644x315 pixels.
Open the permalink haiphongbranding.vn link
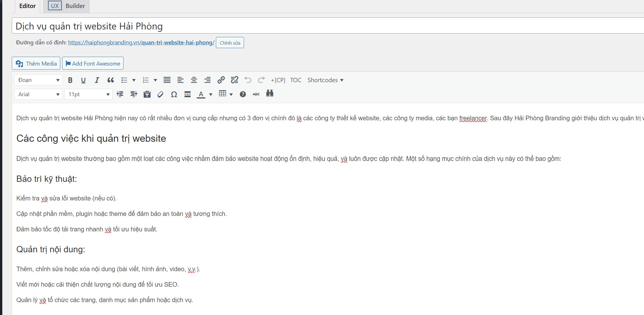coord(140,42)
